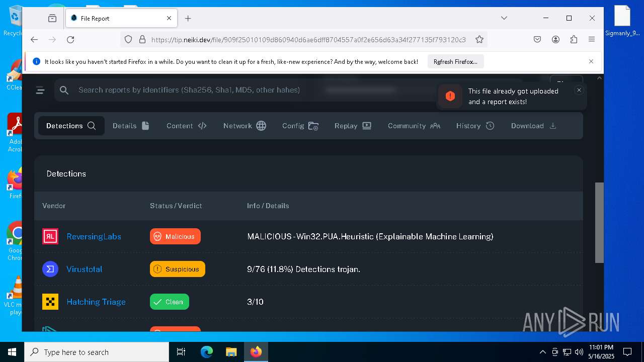The image size is (644, 362).
Task: Click the Firefox taskbar icon
Action: pyautogui.click(x=256, y=352)
